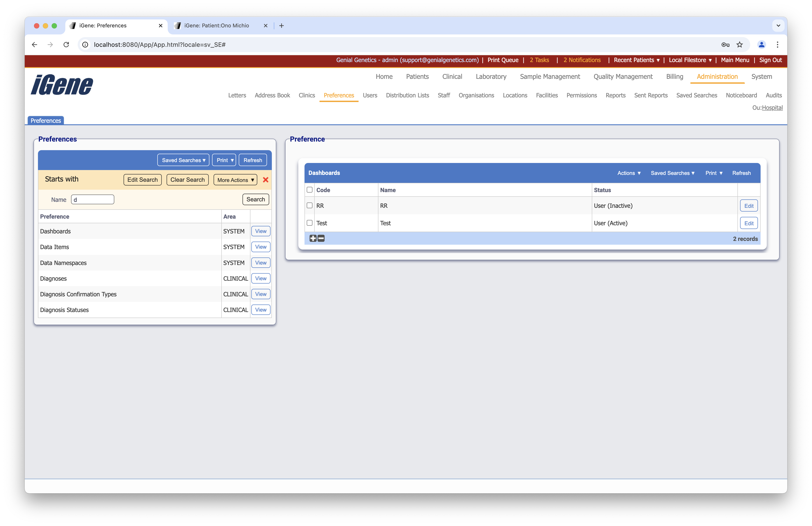Image resolution: width=812 pixels, height=526 pixels.
Task: Tick the checkbox for the RR dashboard row
Action: [309, 206]
